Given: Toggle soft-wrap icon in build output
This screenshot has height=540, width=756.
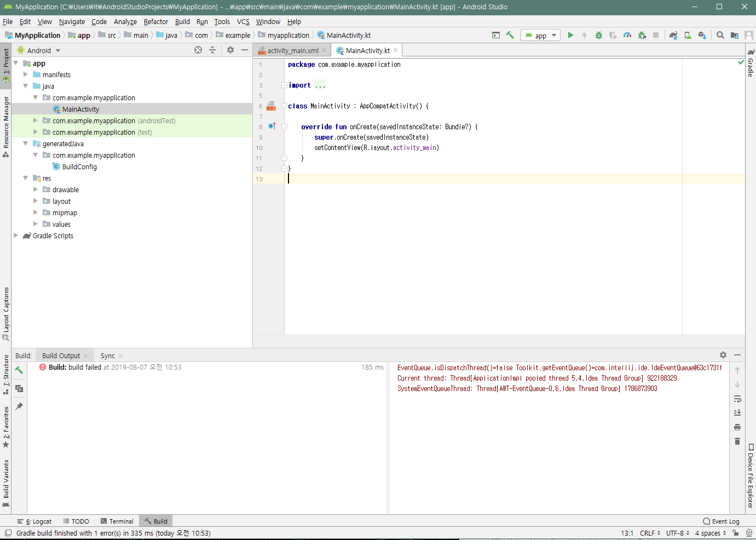Looking at the screenshot, I should tap(737, 399).
